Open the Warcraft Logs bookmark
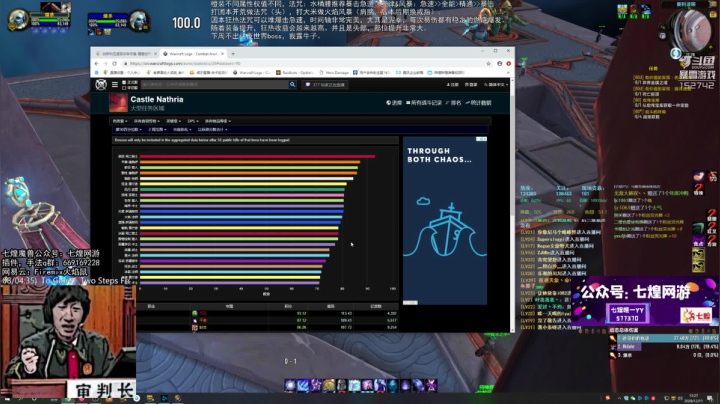720x404 pixels. (252, 73)
